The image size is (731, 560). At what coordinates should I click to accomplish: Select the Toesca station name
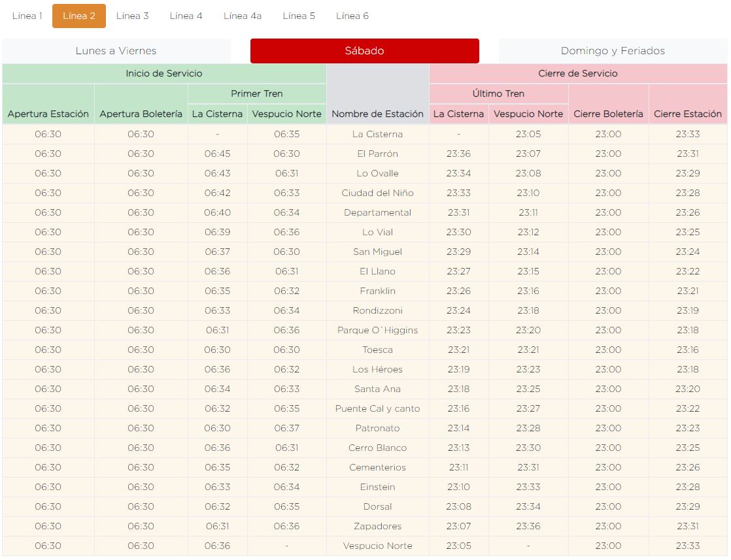pos(378,350)
